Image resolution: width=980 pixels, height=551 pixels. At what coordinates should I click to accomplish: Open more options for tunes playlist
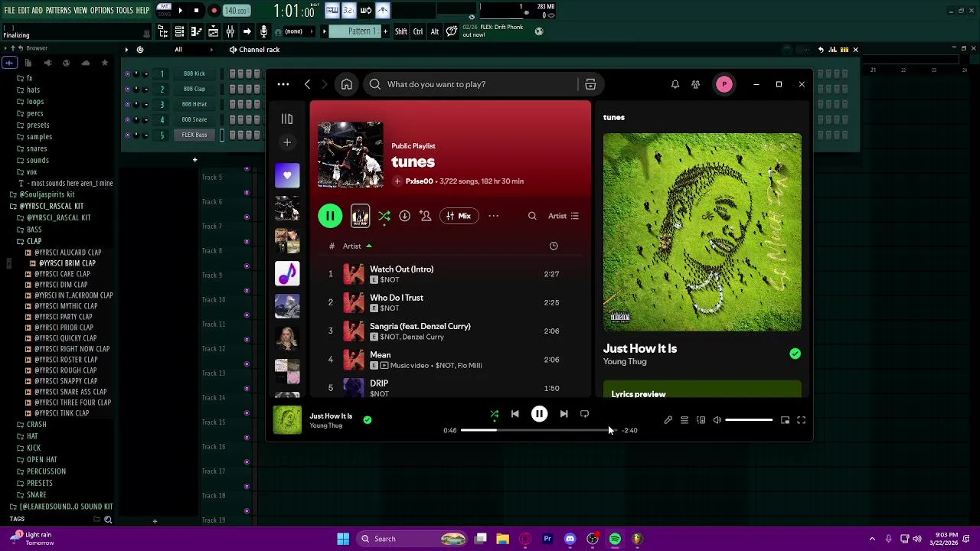pyautogui.click(x=494, y=216)
